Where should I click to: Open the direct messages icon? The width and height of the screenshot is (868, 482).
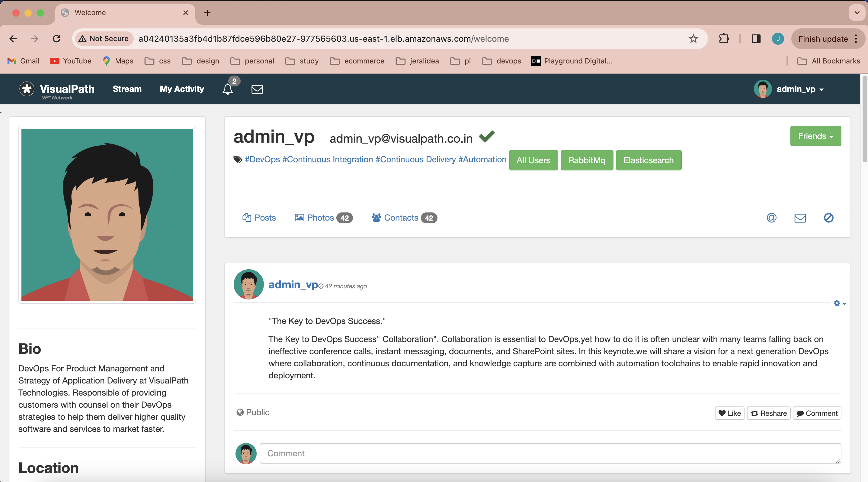pyautogui.click(x=257, y=89)
